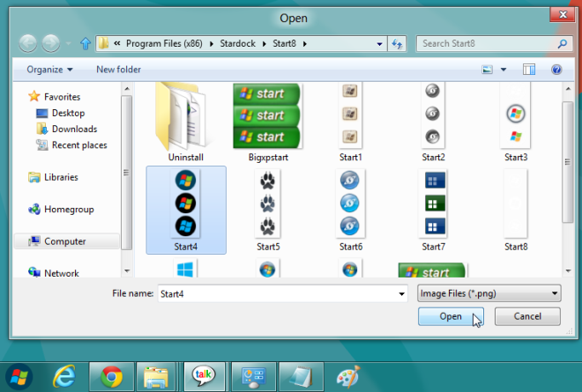The height and width of the screenshot is (392, 582).
Task: Expand the File name dropdown arrow
Action: click(x=401, y=293)
